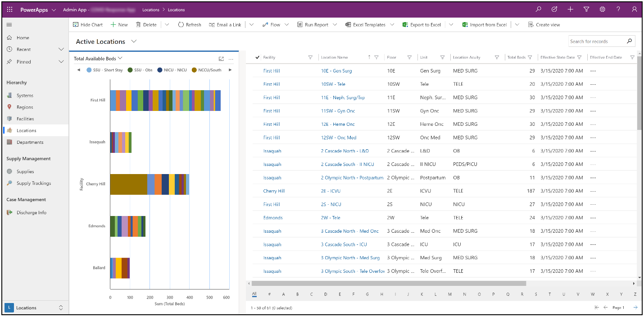Open the task flow assistant icon
The image size is (644, 317).
554,9
